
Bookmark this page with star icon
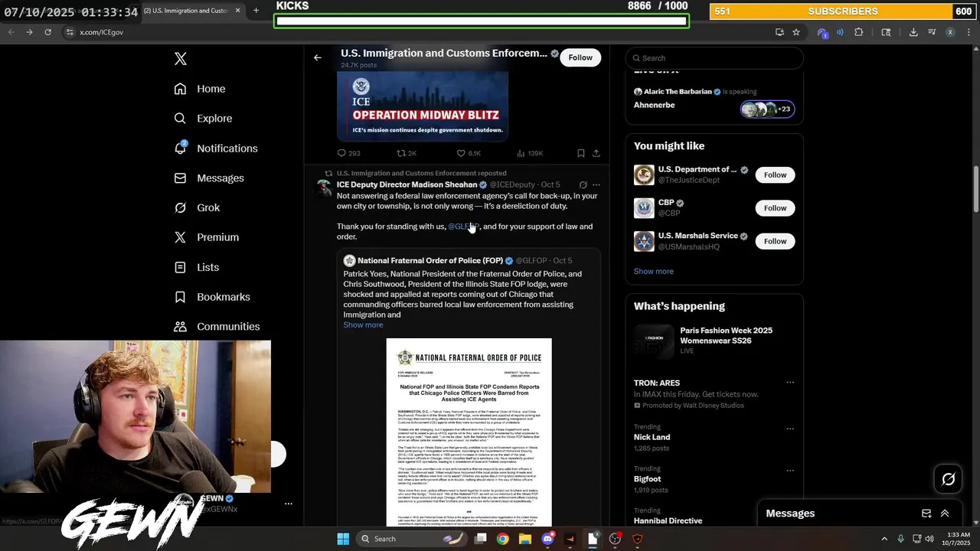click(x=796, y=32)
